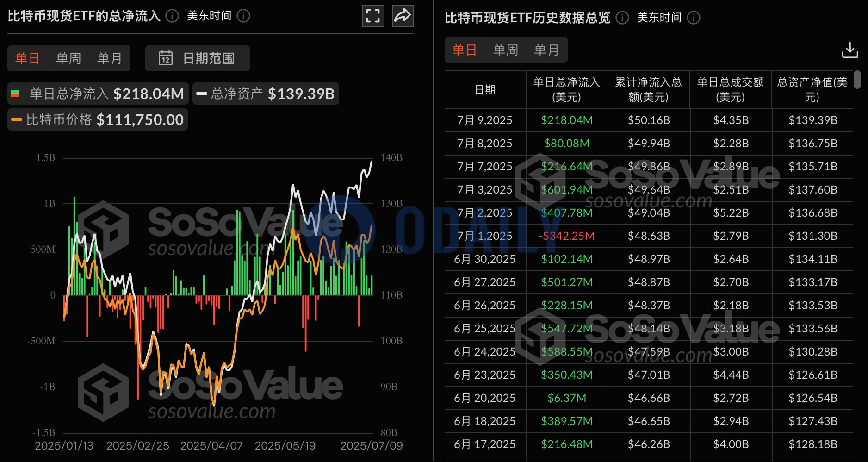Click the $46.26B cumulative inflow cell
Image resolution: width=868 pixels, height=462 pixels.
pos(649,444)
